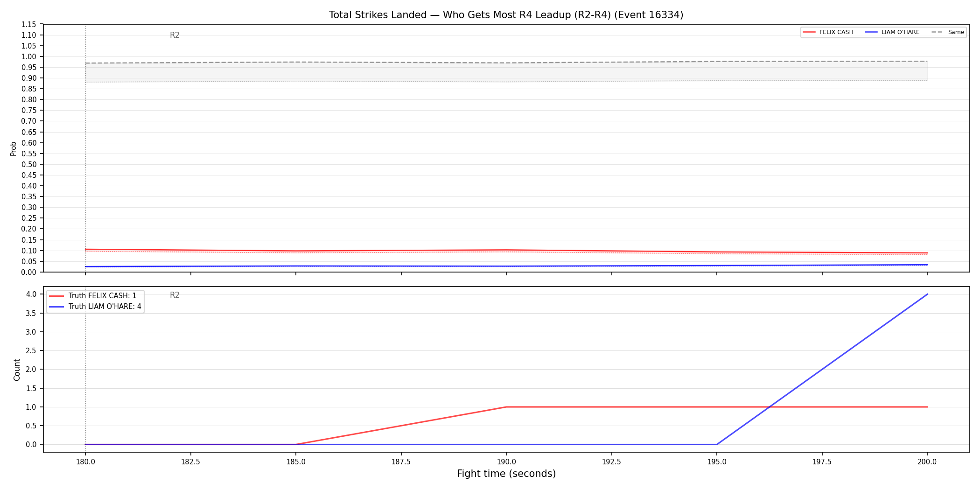The width and height of the screenshot is (980, 490).
Task: Click the red truth line plateau at count 1.0
Action: (717, 407)
